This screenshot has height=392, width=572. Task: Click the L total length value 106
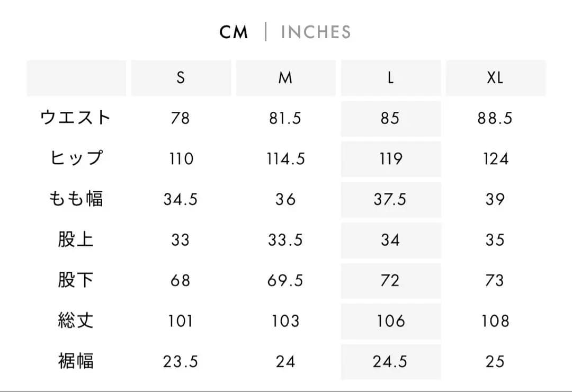click(x=390, y=321)
